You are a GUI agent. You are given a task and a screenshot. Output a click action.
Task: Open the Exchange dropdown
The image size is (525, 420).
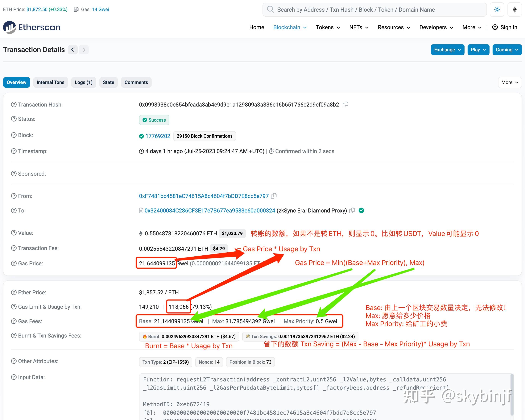coord(447,50)
